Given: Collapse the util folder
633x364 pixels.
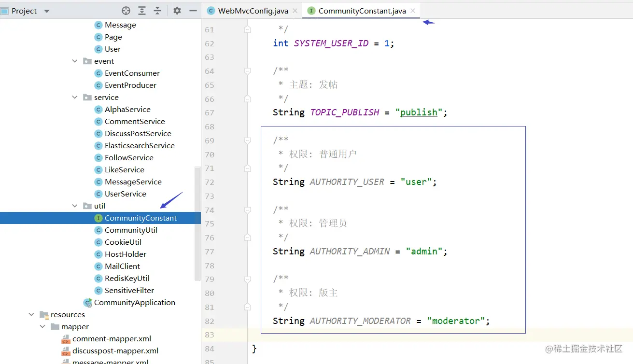Looking at the screenshot, I should 75,206.
